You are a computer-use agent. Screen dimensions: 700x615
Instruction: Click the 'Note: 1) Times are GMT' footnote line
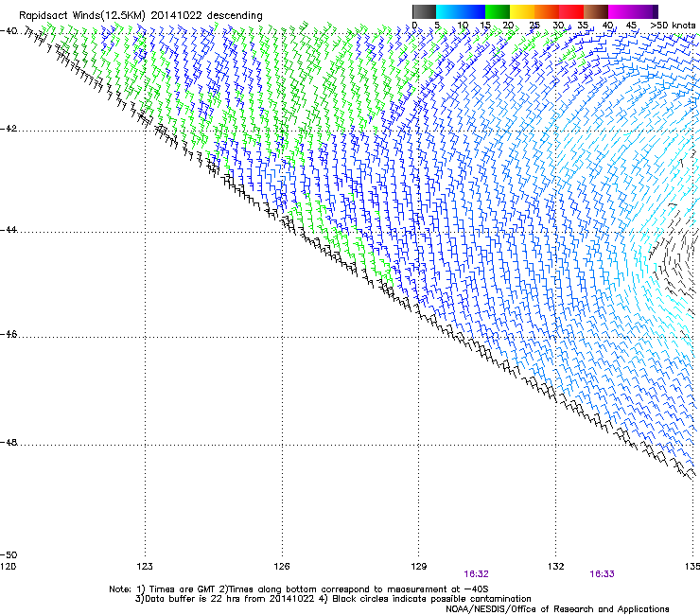pyautogui.click(x=299, y=589)
